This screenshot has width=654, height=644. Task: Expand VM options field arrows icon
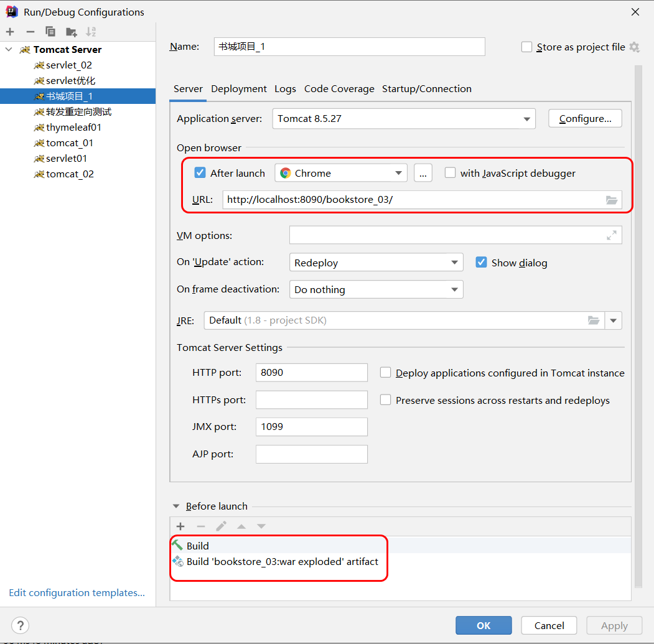[x=612, y=235]
